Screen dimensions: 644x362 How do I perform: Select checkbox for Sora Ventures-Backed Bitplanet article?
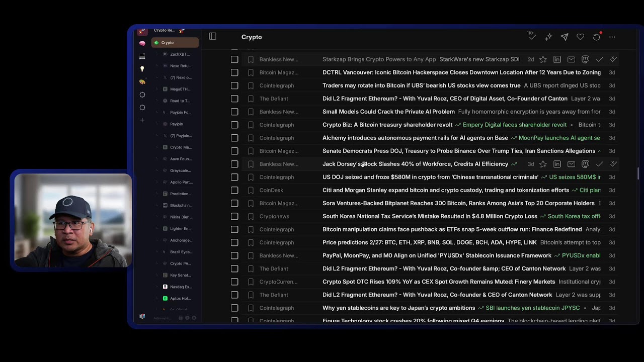tap(234, 203)
